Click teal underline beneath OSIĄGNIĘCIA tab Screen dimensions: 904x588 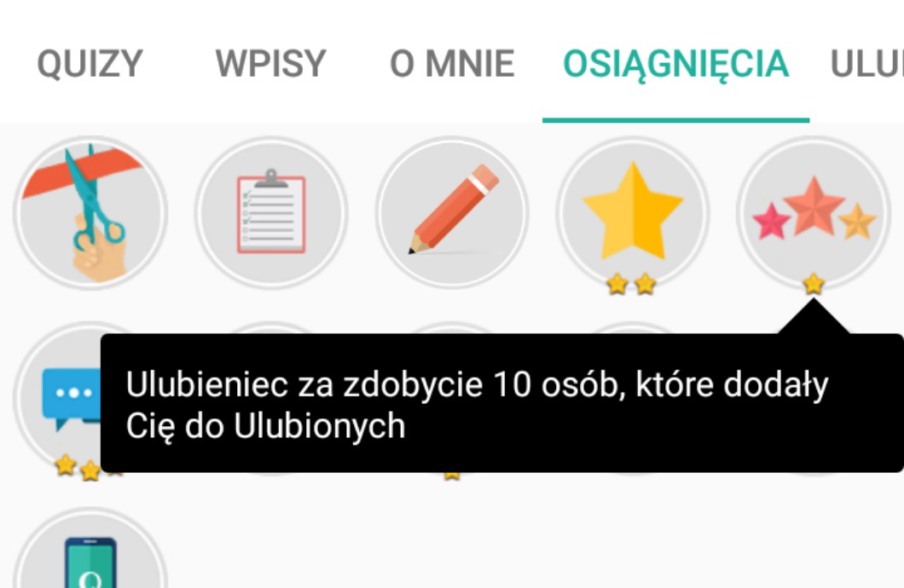(675, 120)
